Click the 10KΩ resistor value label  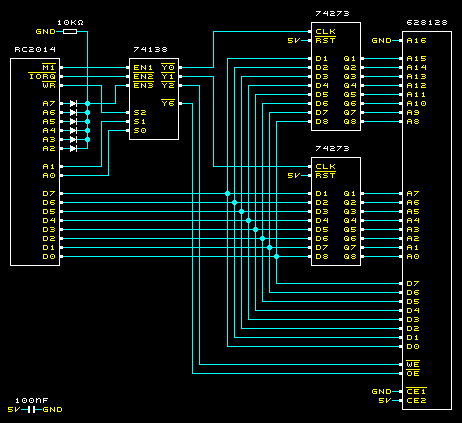point(70,23)
